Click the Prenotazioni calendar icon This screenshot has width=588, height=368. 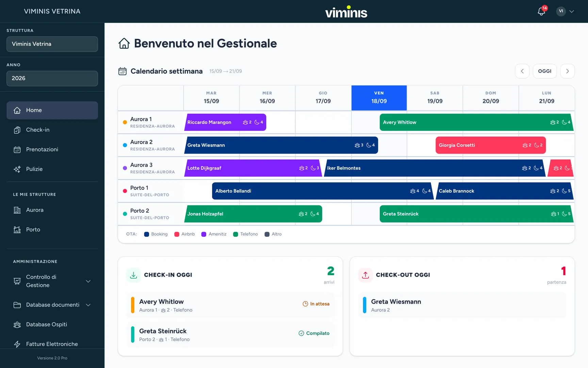click(17, 150)
